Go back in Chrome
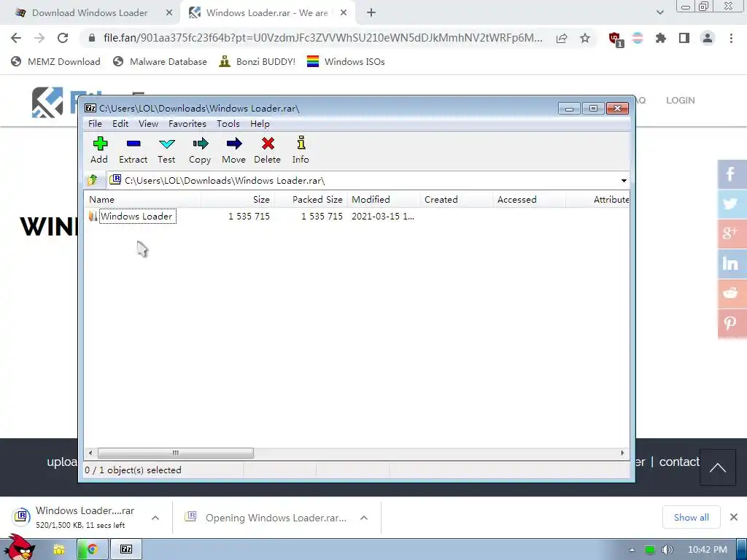This screenshot has height=560, width=747. pyautogui.click(x=16, y=38)
